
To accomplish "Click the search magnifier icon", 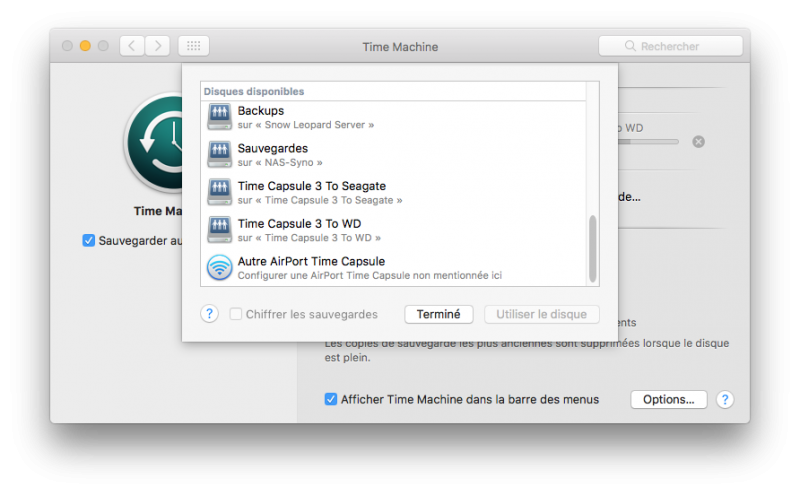I will [630, 46].
